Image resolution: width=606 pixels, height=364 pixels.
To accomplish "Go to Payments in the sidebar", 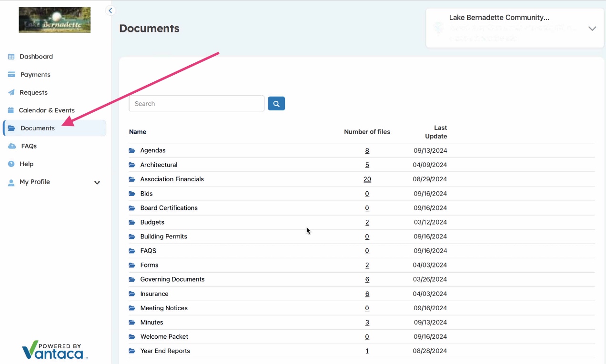I will coord(35,75).
